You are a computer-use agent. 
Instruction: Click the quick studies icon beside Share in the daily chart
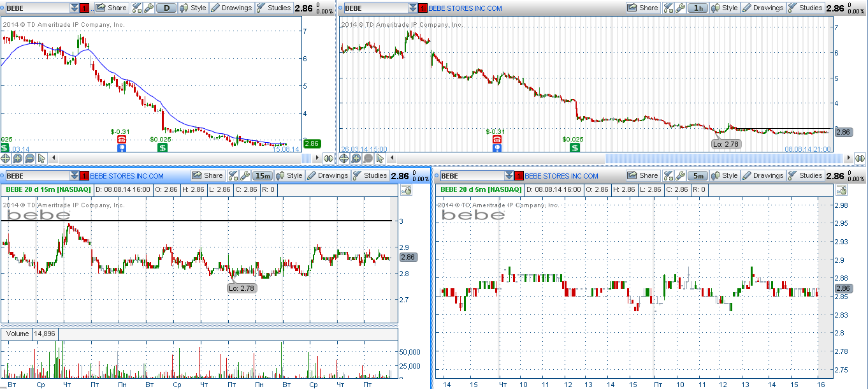click(x=137, y=8)
